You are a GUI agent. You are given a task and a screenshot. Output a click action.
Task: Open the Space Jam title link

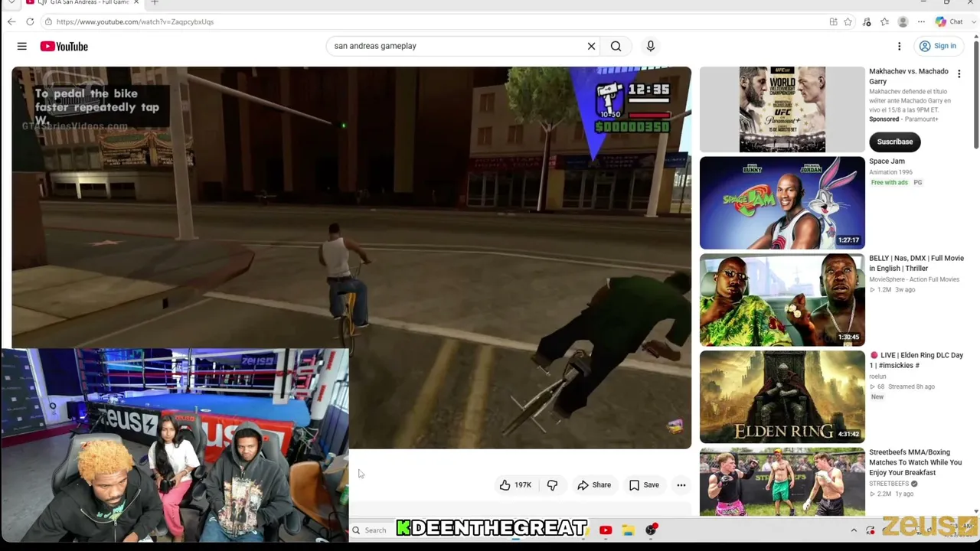887,161
